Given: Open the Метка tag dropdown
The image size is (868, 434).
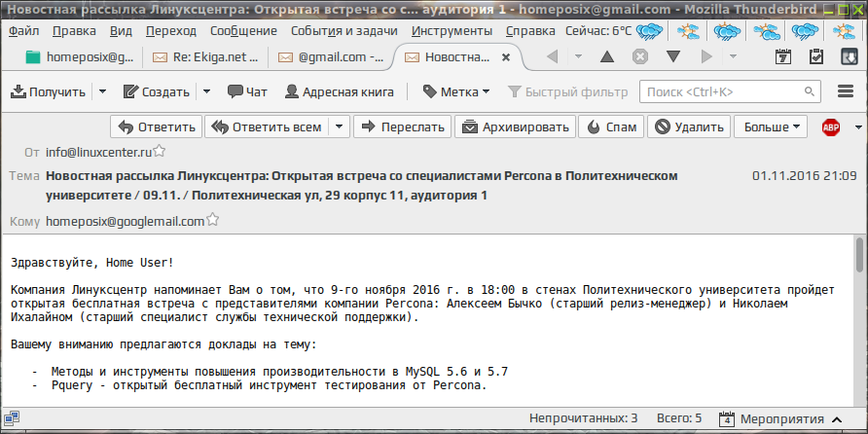Looking at the screenshot, I should (x=456, y=91).
